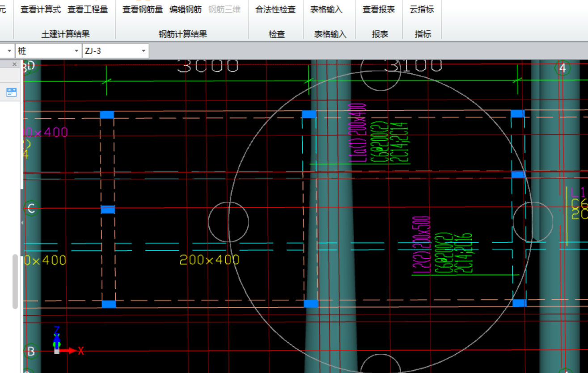Click blue grip at middle of left beam
This screenshot has width=588, height=373.
(x=108, y=210)
